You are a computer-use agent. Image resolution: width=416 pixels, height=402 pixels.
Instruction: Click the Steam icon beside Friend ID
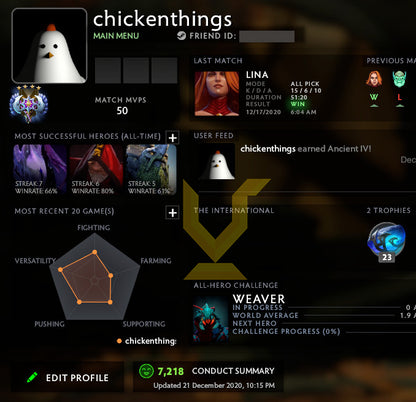(x=181, y=36)
